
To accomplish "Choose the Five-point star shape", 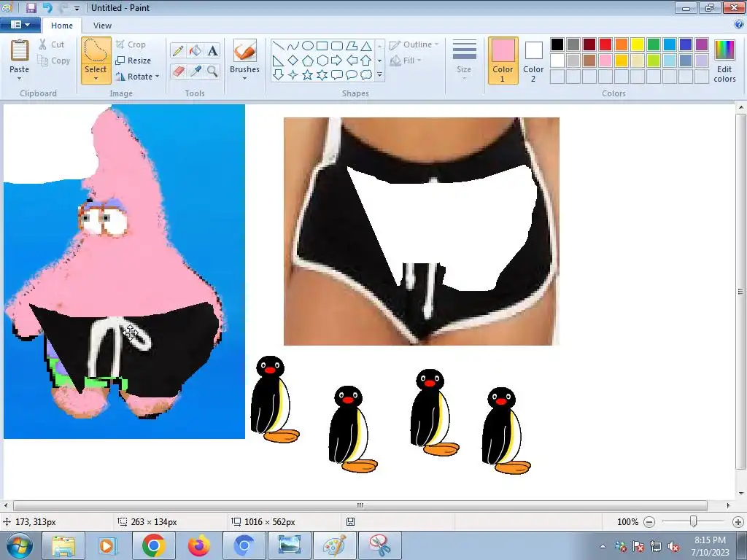I will point(308,75).
